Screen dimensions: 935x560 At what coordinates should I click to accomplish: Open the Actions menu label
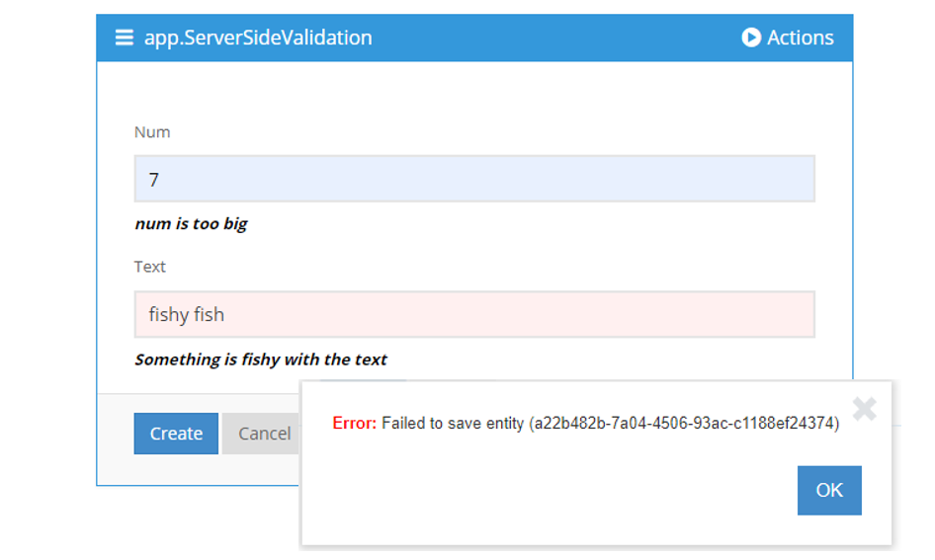click(800, 38)
